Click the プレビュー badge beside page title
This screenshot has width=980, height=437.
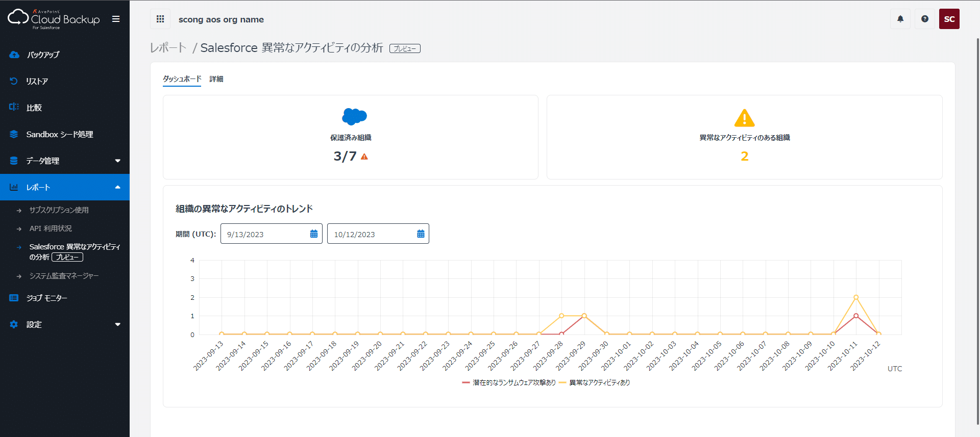405,48
